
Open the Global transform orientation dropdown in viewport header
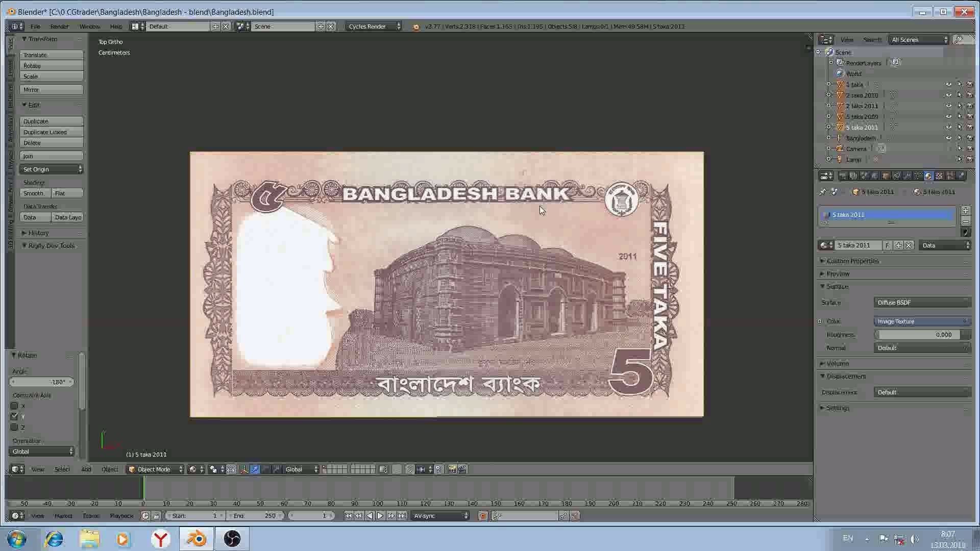click(x=301, y=469)
